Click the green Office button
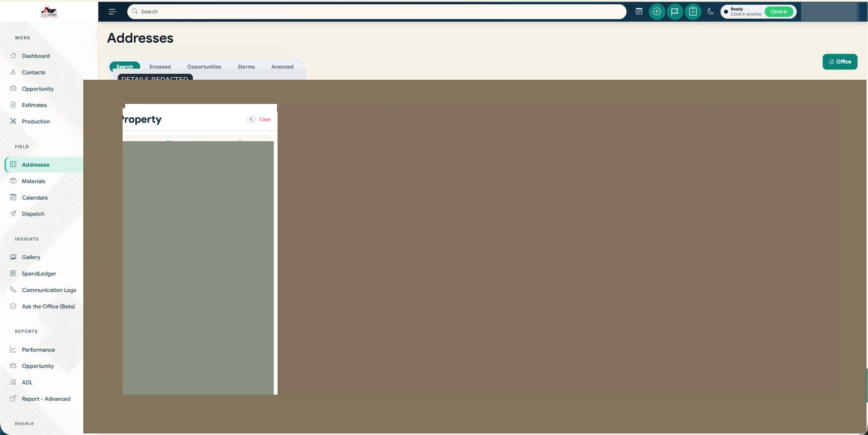Viewport: 868px width, 435px height. (840, 62)
